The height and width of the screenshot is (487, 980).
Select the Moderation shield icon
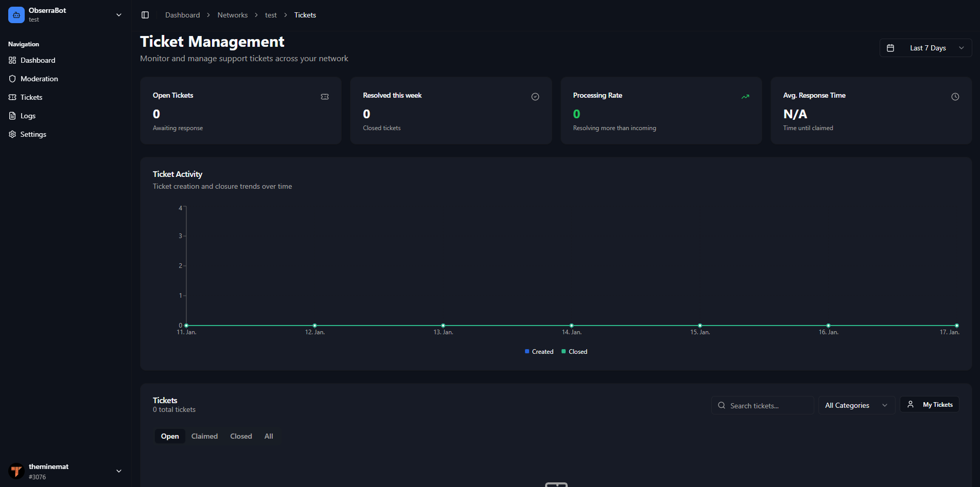pyautogui.click(x=12, y=79)
